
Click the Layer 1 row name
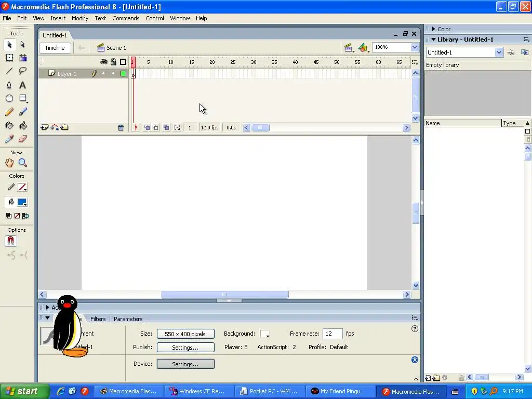[67, 74]
